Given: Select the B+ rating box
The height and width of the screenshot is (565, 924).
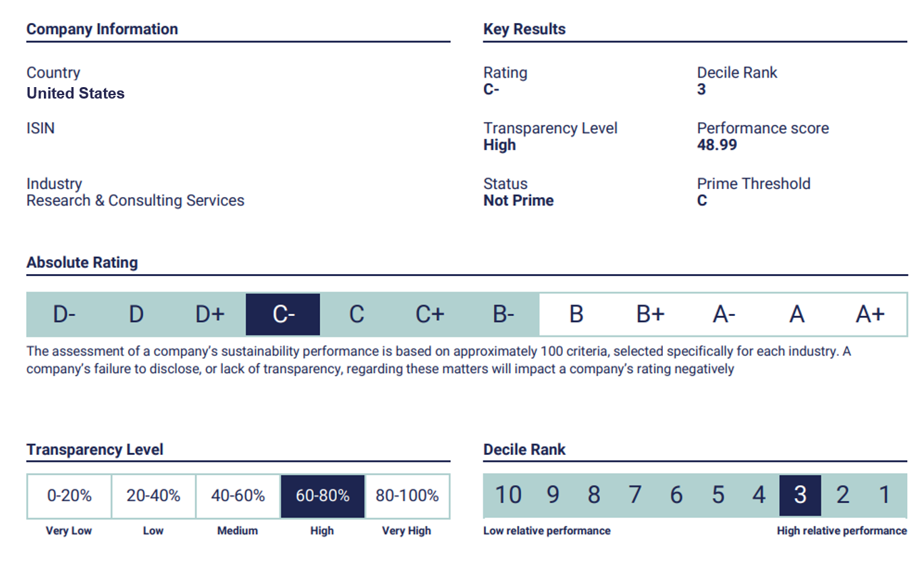Looking at the screenshot, I should [x=650, y=315].
